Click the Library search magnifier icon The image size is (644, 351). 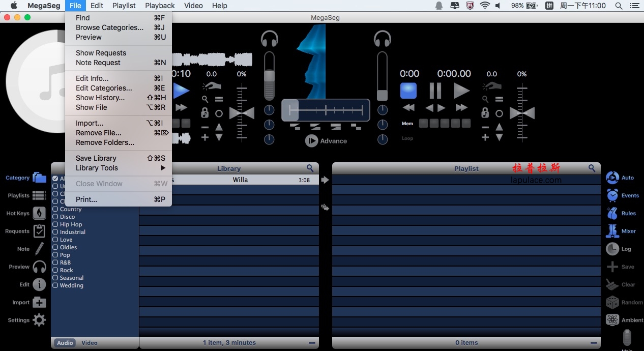tap(310, 168)
